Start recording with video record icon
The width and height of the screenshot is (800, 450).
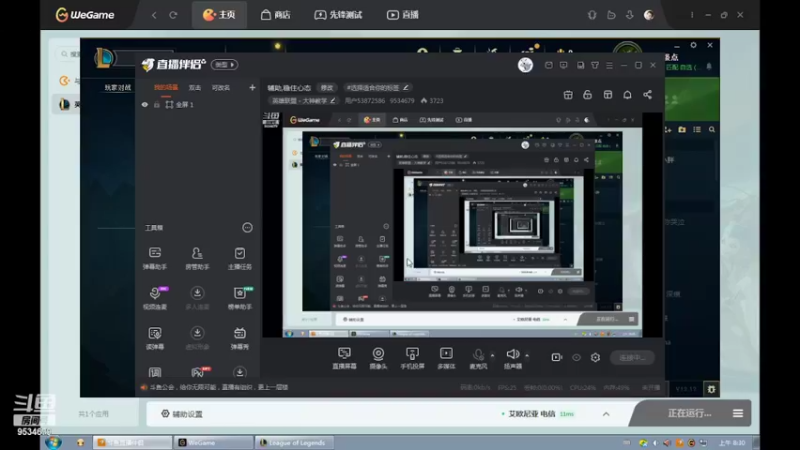(x=557, y=358)
